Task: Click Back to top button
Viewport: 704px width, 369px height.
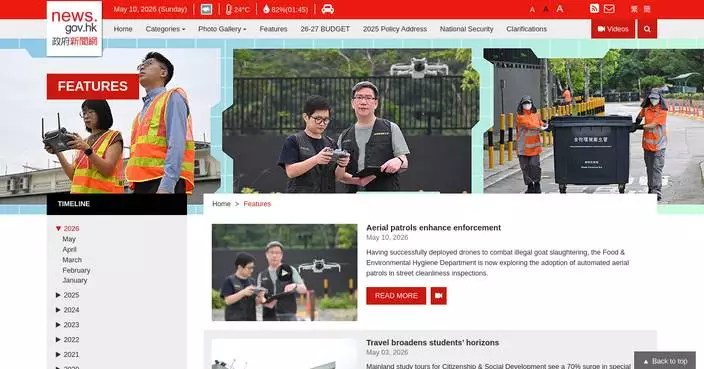Action: coord(665,361)
